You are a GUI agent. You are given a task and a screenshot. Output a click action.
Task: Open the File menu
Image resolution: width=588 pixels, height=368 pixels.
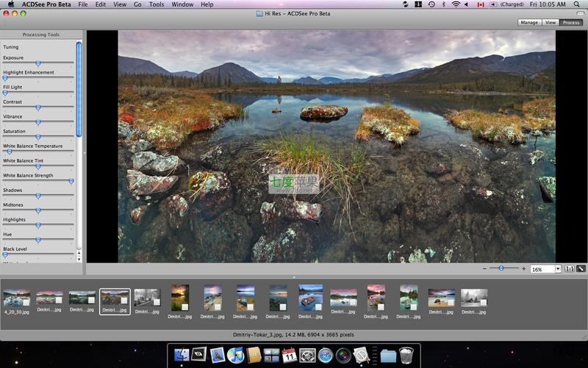(83, 4)
